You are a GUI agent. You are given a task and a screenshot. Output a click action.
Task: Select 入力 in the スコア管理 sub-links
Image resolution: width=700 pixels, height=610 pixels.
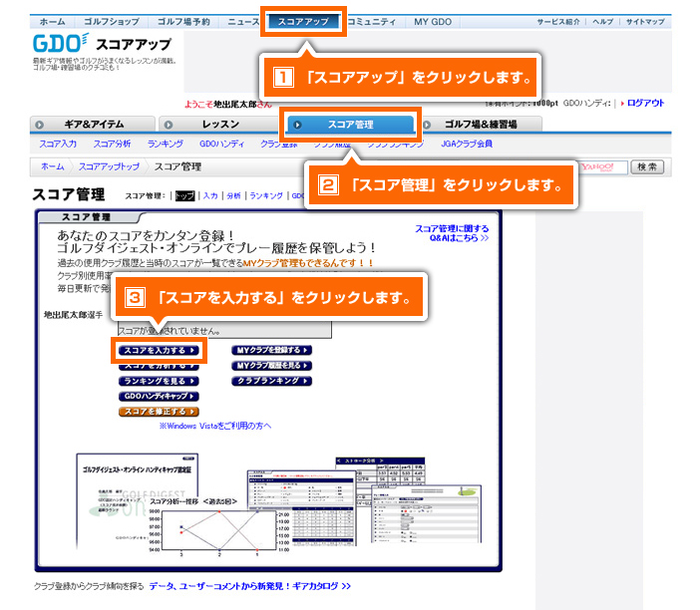[210, 196]
